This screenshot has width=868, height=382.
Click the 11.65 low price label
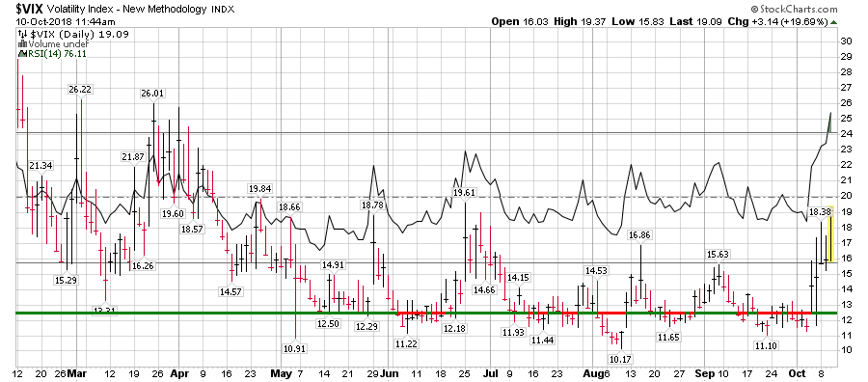pyautogui.click(x=668, y=337)
